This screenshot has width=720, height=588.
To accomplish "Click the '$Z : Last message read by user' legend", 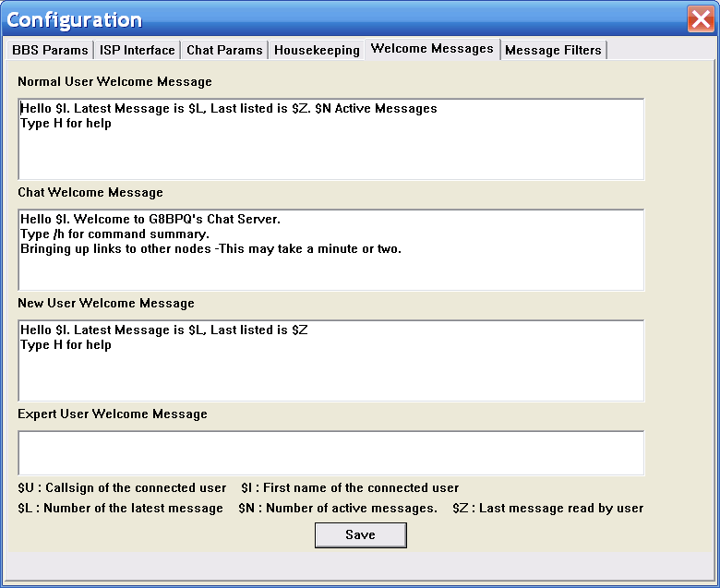I will click(547, 509).
